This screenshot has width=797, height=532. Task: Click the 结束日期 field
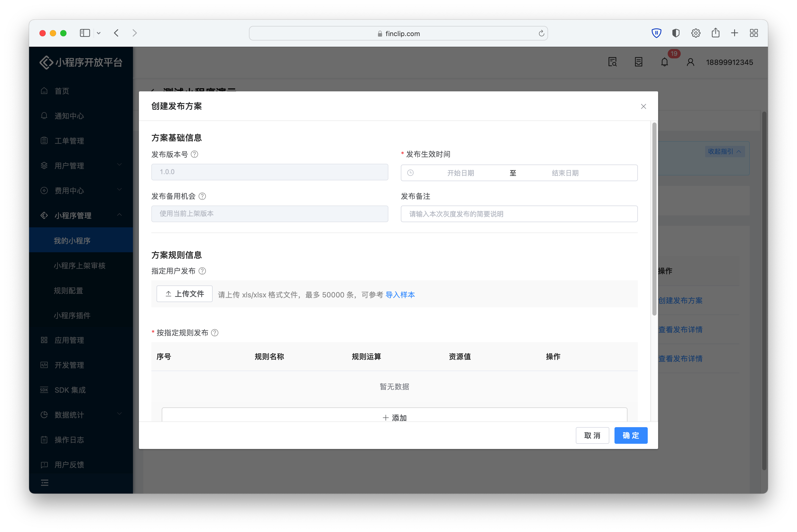tap(565, 173)
